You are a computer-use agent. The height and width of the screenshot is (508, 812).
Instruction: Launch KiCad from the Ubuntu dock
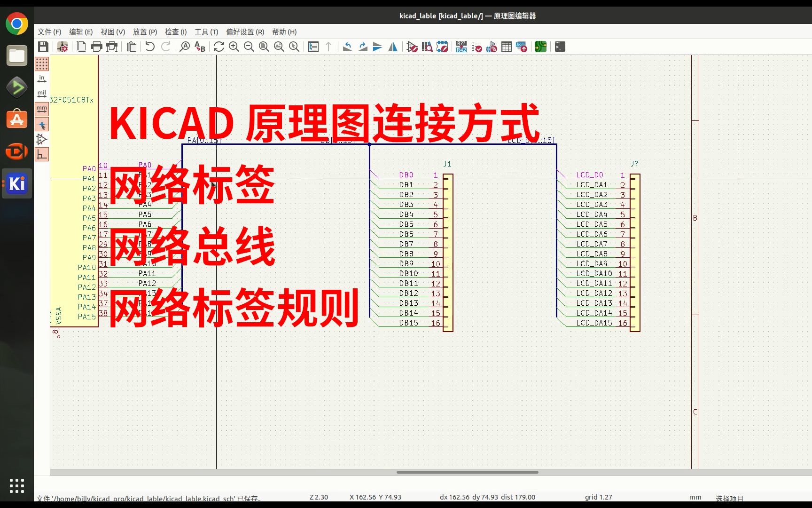[x=16, y=183]
